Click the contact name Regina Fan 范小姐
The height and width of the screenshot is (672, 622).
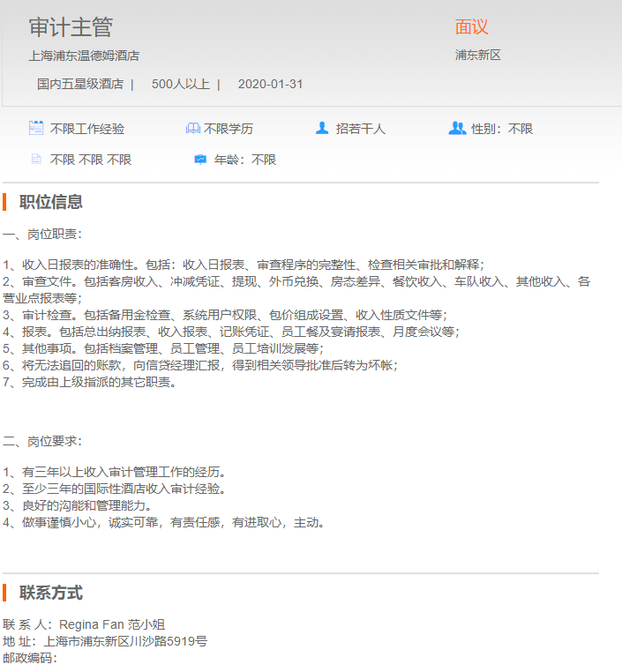pyautogui.click(x=112, y=624)
